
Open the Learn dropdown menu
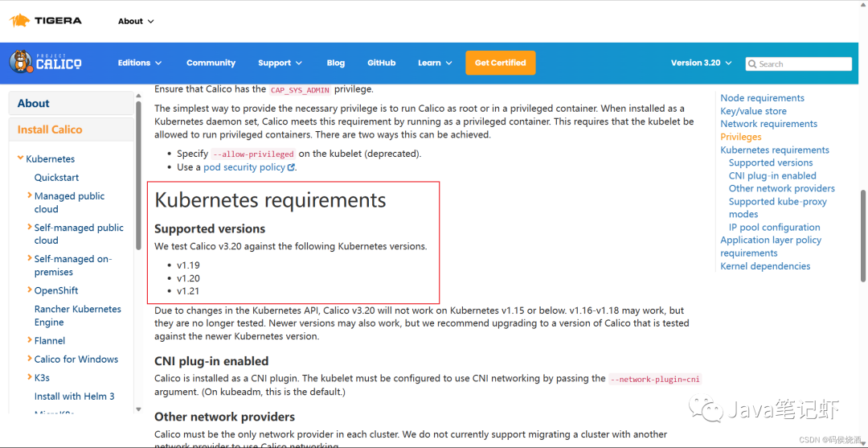pyautogui.click(x=435, y=63)
